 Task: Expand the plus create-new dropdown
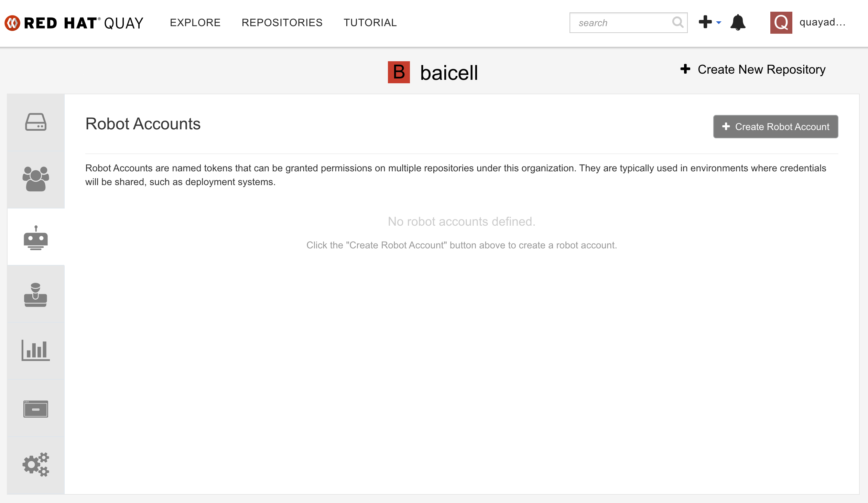coord(709,22)
